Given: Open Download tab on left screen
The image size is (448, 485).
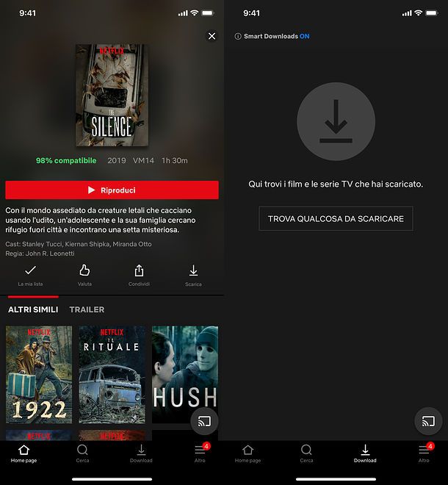Looking at the screenshot, I should click(141, 453).
